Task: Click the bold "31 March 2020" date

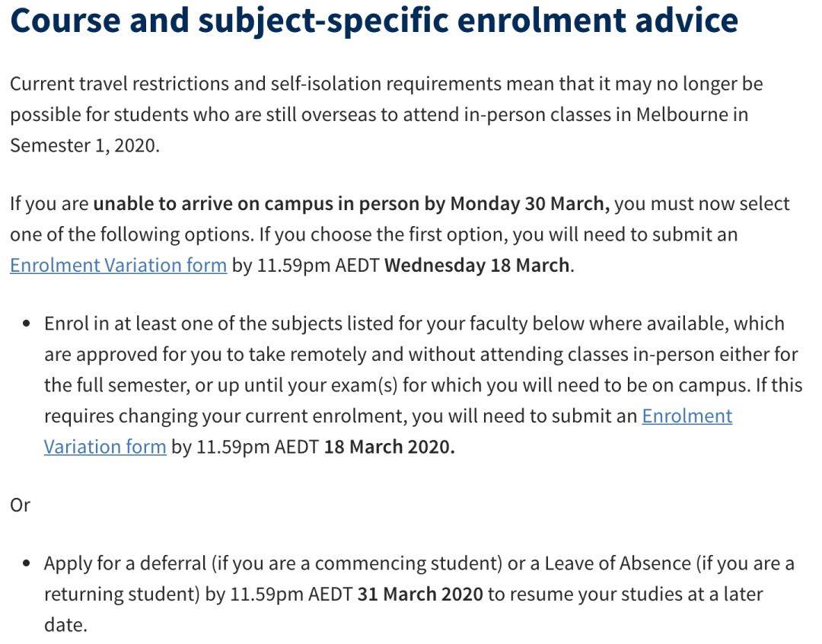Action: (420, 594)
